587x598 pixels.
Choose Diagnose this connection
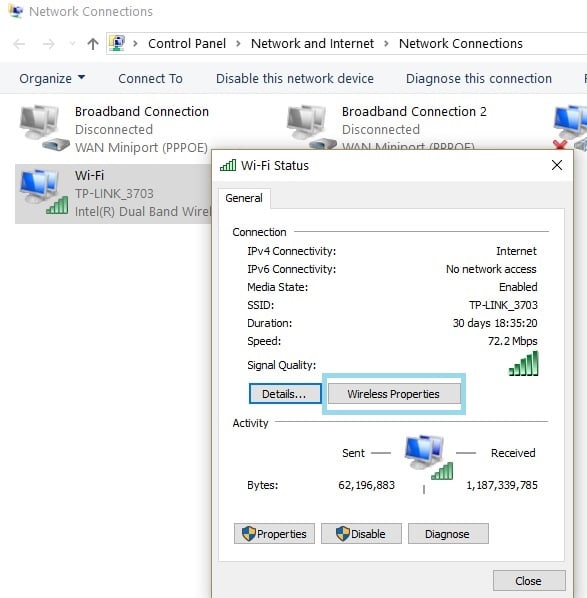point(479,79)
